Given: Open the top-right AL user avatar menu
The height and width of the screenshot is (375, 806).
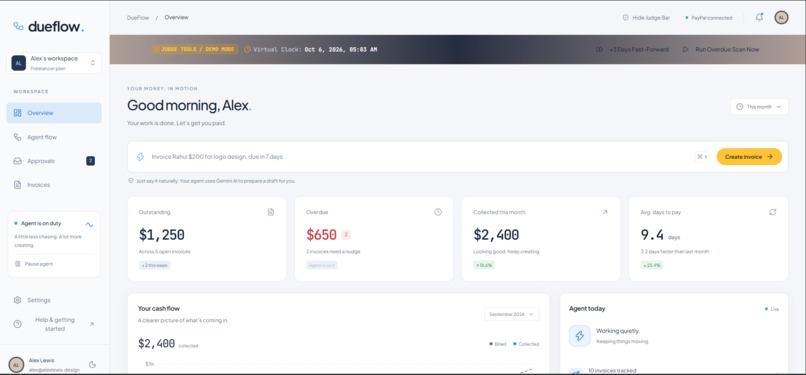Looking at the screenshot, I should pos(781,17).
